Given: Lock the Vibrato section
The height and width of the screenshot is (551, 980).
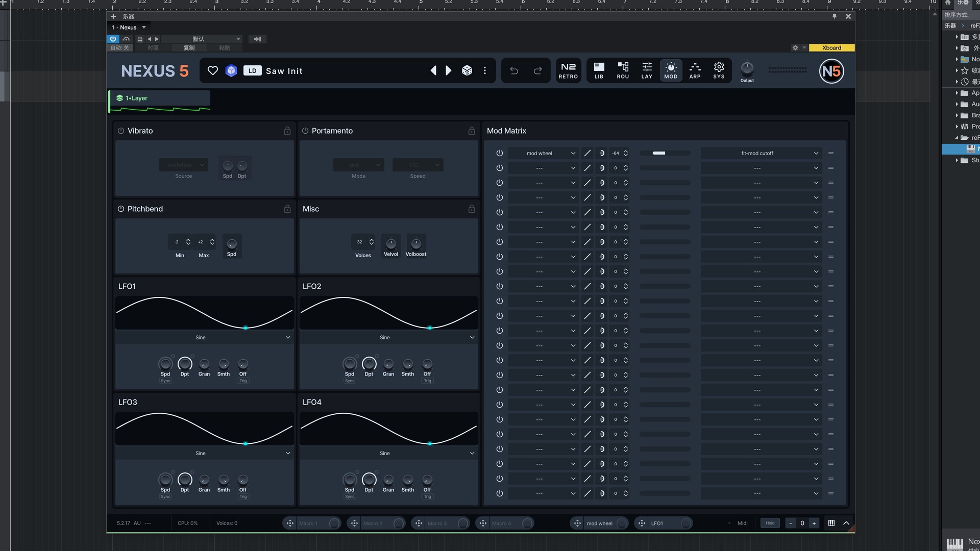Looking at the screenshot, I should pyautogui.click(x=287, y=131).
